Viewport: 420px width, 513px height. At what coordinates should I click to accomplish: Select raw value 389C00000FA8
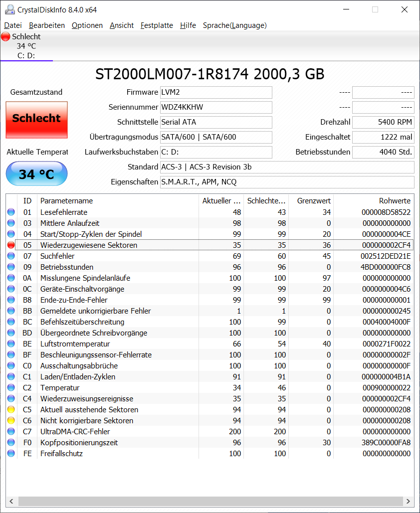(386, 442)
